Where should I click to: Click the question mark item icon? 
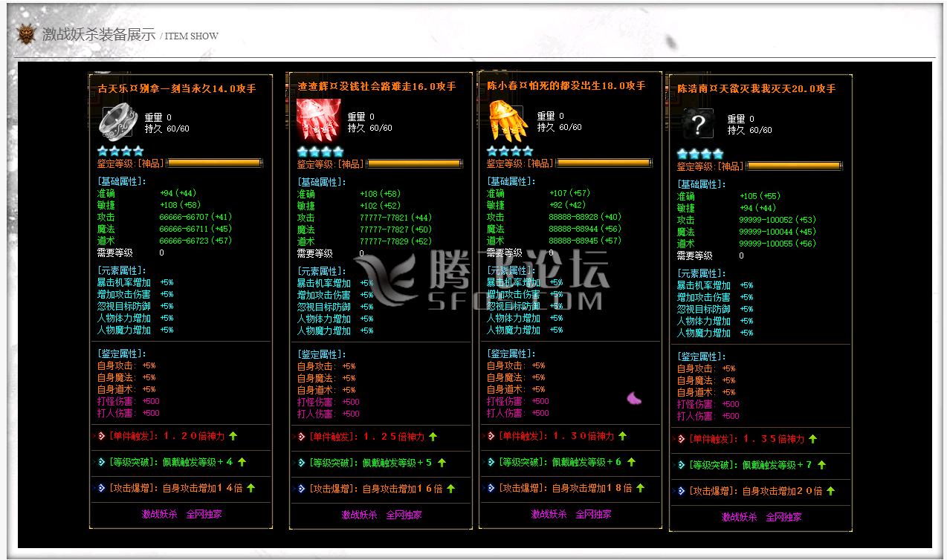coord(698,124)
